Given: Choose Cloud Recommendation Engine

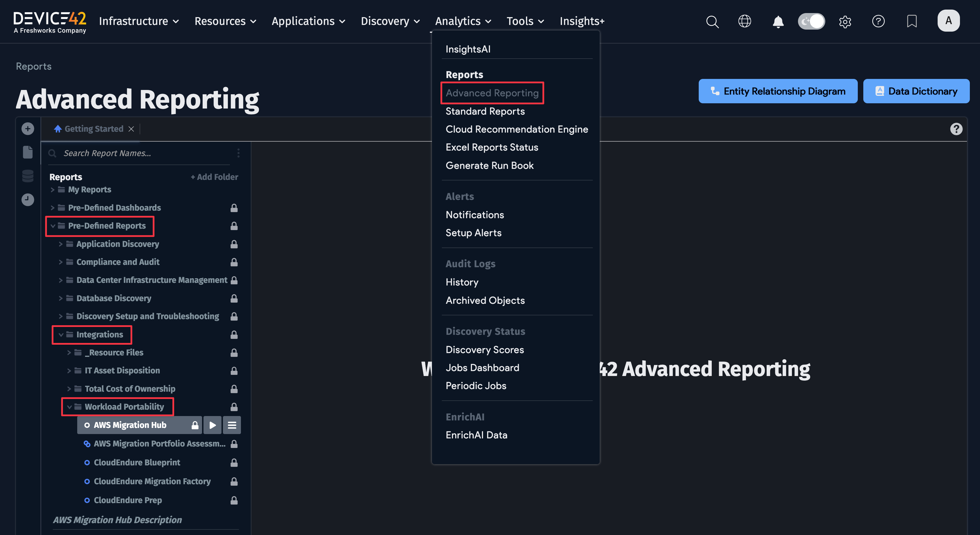Looking at the screenshot, I should point(517,129).
